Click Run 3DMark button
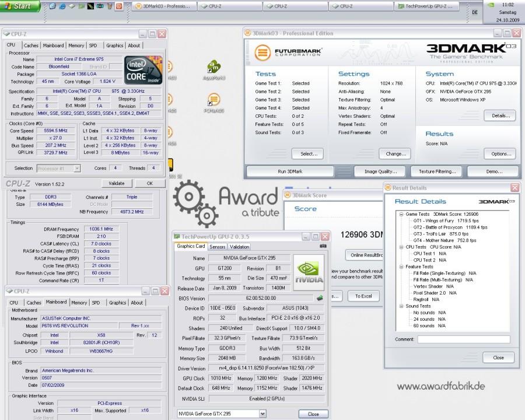Viewport: 525px width, 420px height. [290, 171]
